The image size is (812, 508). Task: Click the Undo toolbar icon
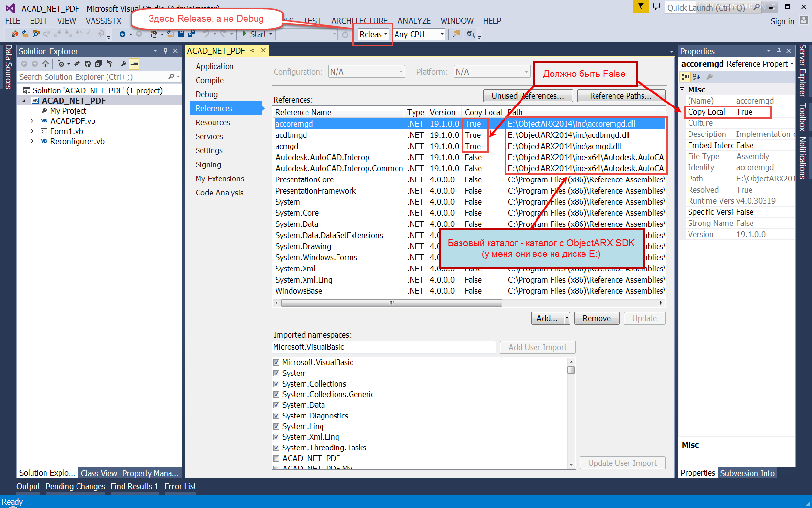(x=206, y=34)
